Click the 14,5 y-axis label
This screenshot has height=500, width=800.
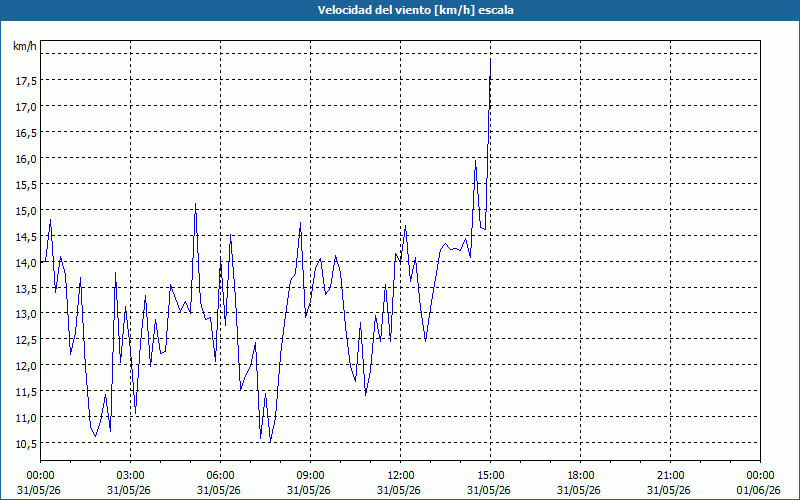tap(27, 236)
